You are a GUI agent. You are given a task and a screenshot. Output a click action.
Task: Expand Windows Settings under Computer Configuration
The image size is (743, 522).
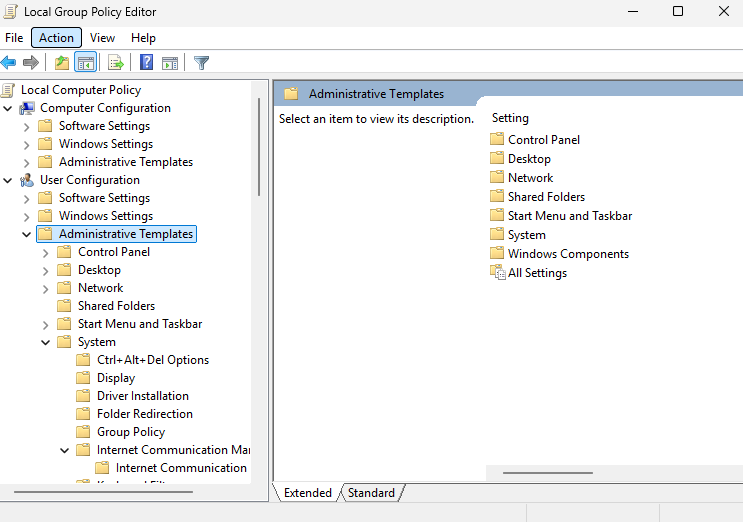point(27,145)
